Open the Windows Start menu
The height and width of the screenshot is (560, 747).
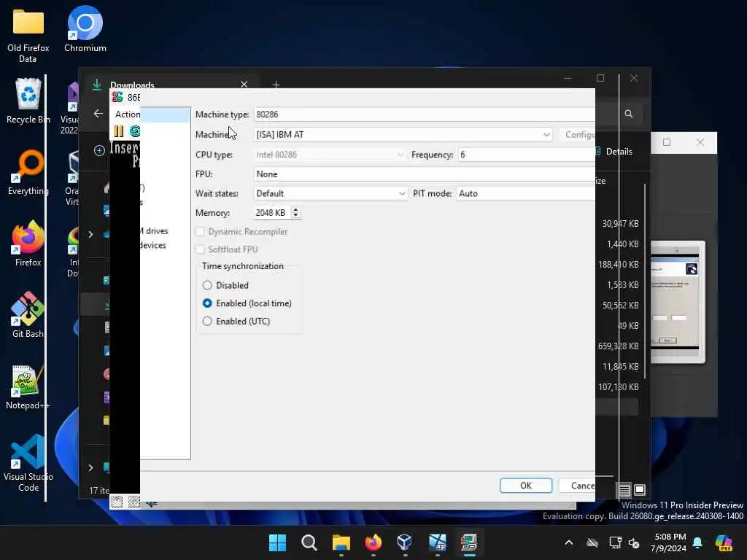pos(277,542)
